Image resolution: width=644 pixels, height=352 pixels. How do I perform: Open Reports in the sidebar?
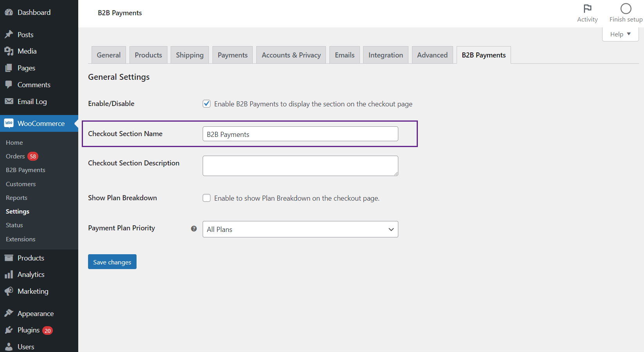(x=16, y=198)
